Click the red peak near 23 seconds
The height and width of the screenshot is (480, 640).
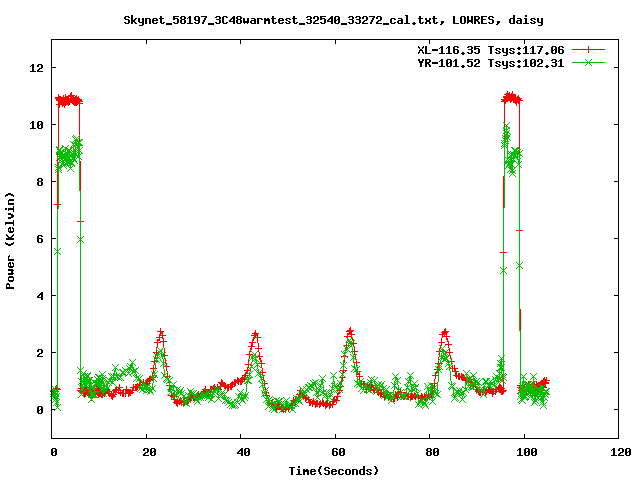(161, 332)
